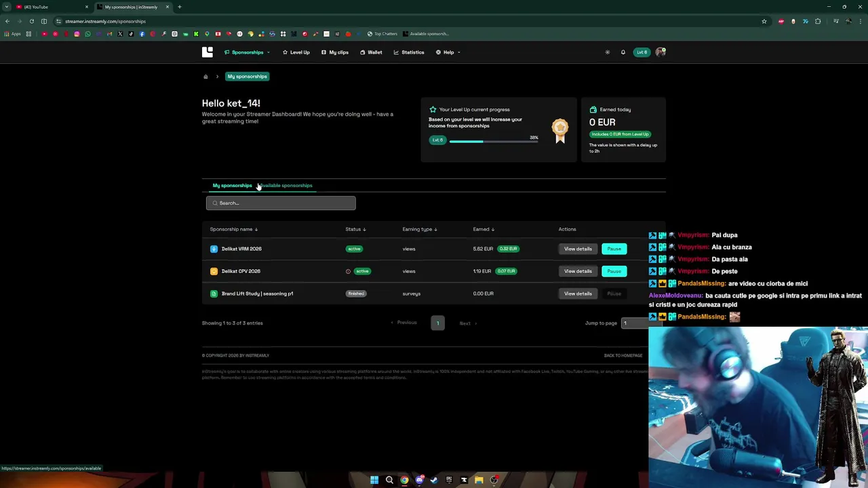868x488 pixels.
Task: Click the warning icon beside Delikat CPV status
Action: [x=349, y=271]
